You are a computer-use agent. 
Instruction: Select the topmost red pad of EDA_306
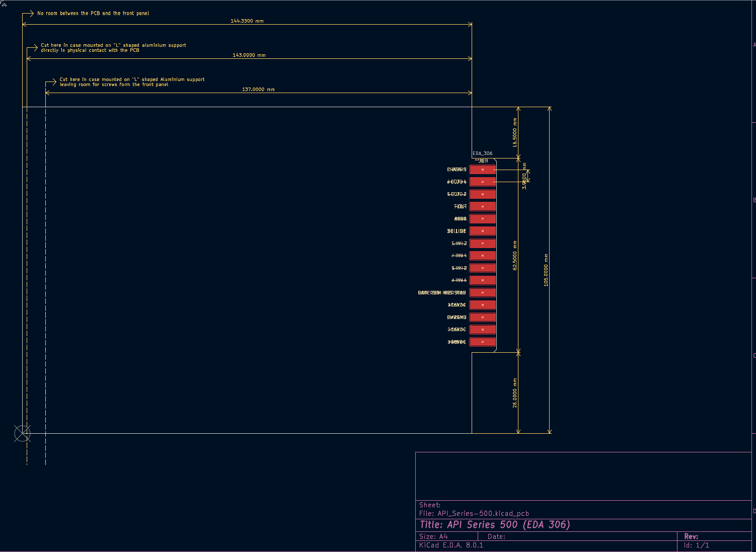pyautogui.click(x=482, y=170)
